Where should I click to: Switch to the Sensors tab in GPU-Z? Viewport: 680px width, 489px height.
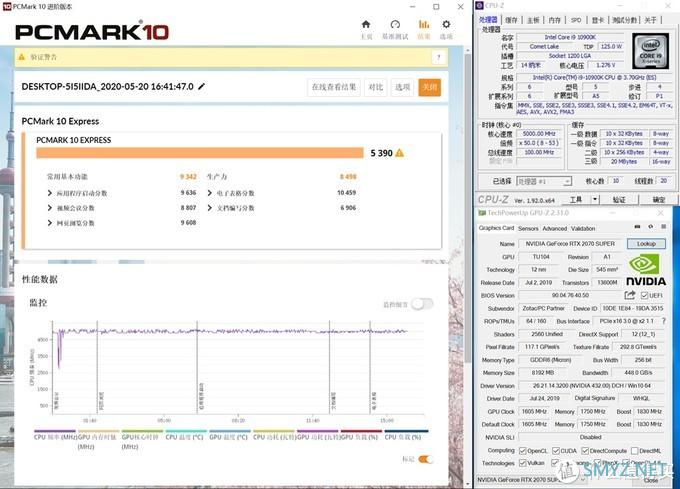[x=528, y=228]
